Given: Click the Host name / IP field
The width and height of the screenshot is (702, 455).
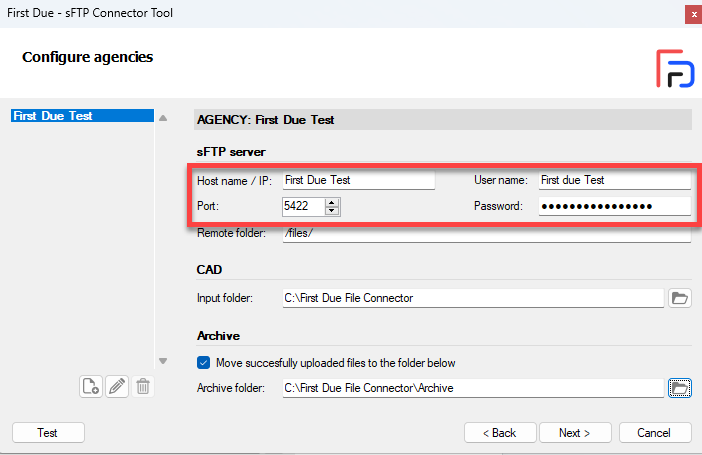Looking at the screenshot, I should [359, 180].
